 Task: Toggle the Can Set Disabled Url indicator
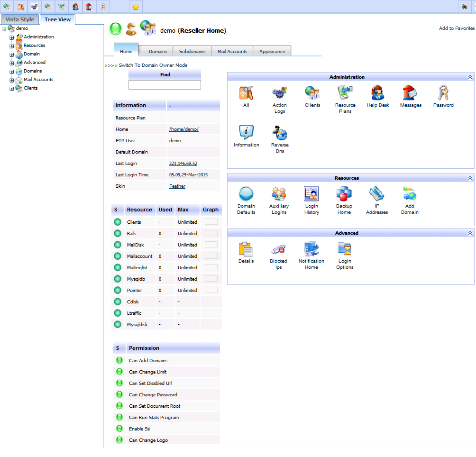[119, 383]
